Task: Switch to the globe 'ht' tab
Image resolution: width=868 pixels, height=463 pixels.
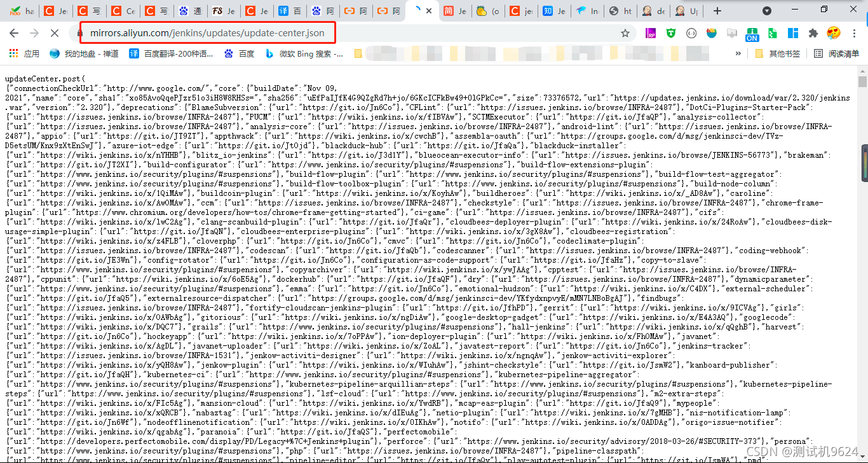Action: coord(620,11)
